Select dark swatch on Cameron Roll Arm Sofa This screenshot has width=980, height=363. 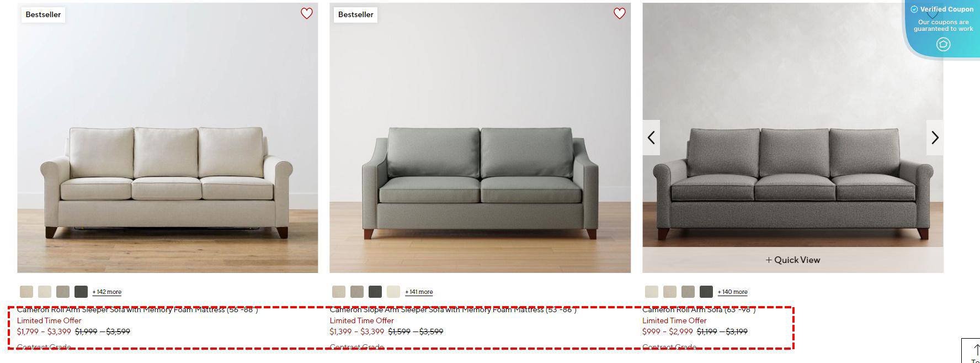706,292
